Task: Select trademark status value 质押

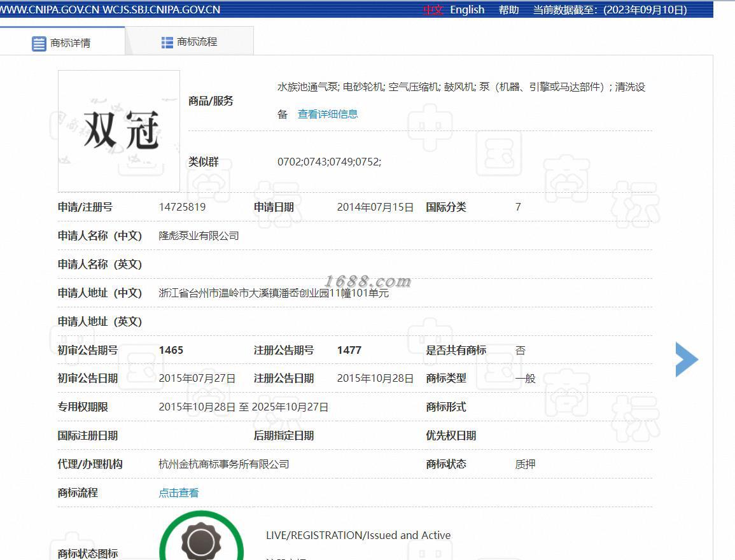Action: coord(525,465)
